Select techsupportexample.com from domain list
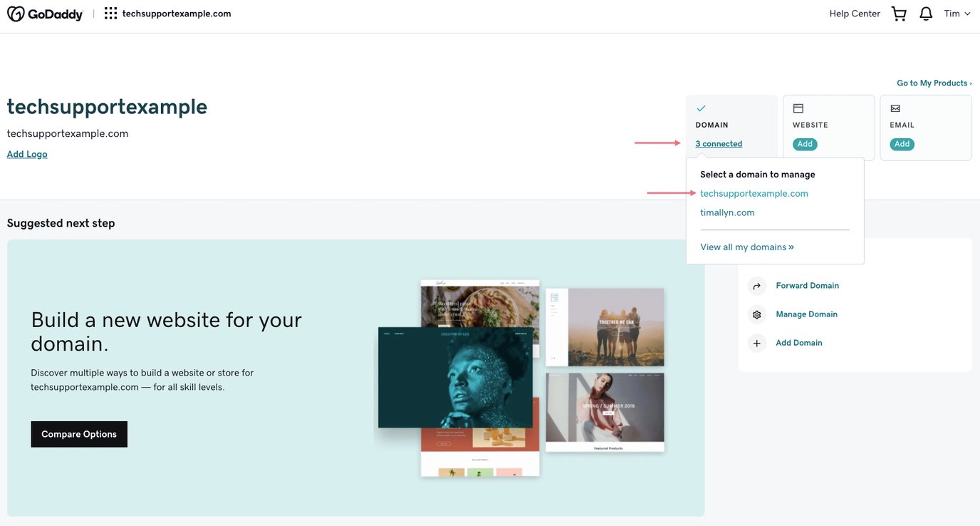The image size is (980, 526). [x=754, y=194]
